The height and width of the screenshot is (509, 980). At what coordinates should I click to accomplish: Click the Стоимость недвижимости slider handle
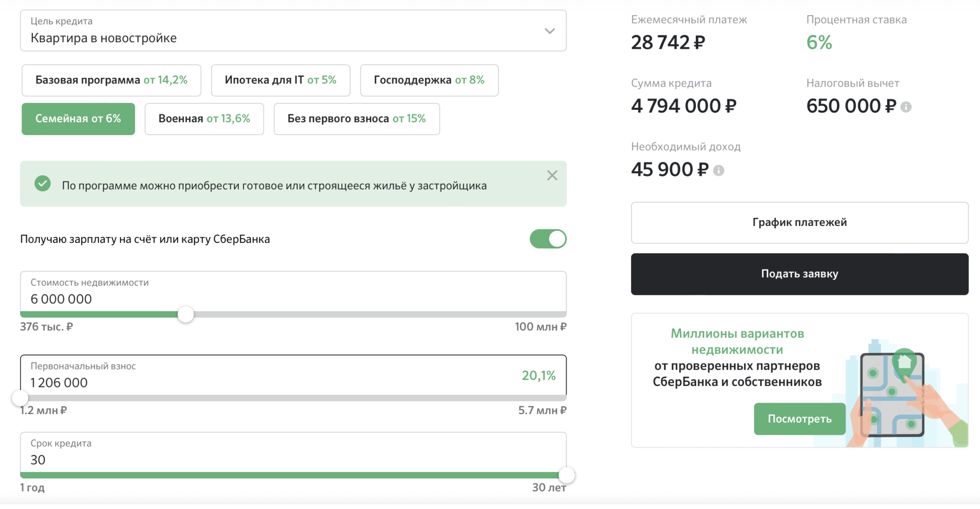[x=186, y=315]
